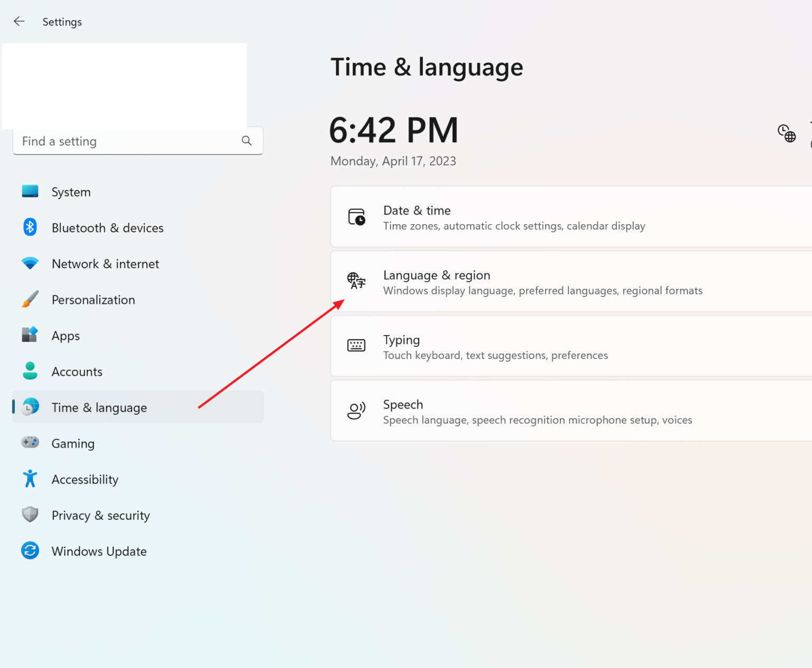The width and height of the screenshot is (812, 668).
Task: Click the System monitor icon
Action: [x=30, y=191]
